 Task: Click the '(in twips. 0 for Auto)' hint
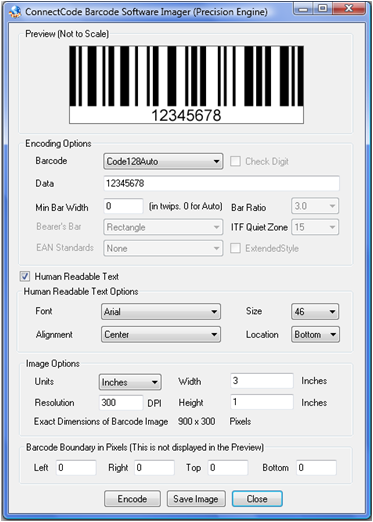point(185,206)
